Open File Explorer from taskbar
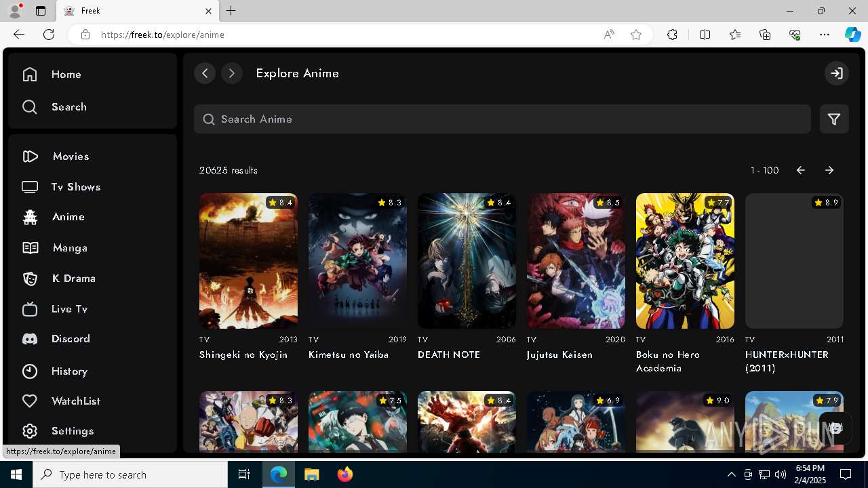Screen dimensions: 868x488 click(x=312, y=474)
